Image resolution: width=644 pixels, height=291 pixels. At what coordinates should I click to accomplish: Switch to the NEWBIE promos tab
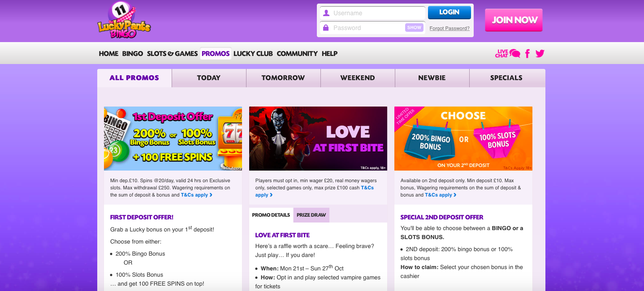point(432,78)
